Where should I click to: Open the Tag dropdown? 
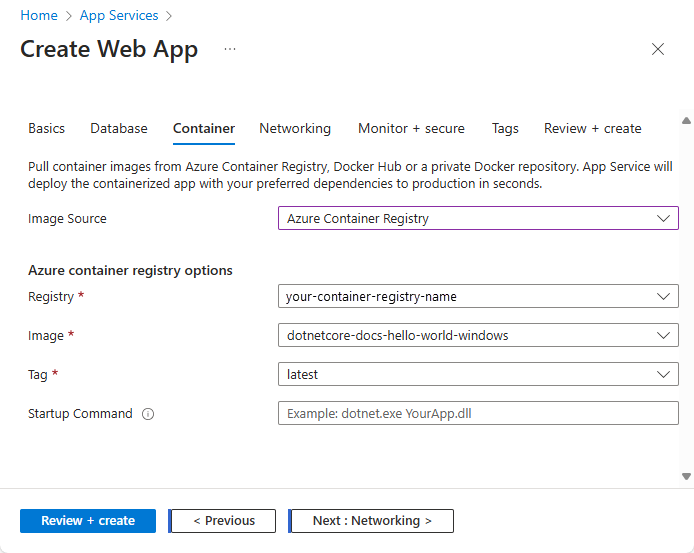click(478, 374)
